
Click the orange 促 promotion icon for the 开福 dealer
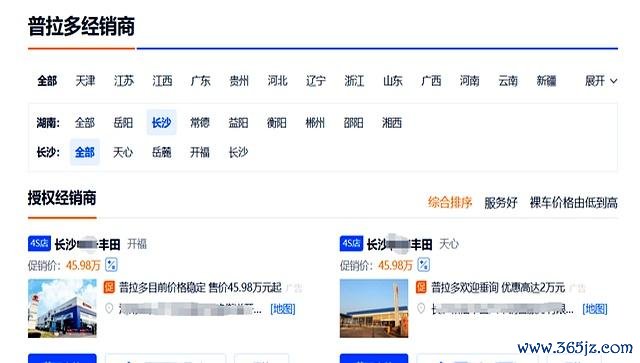tap(109, 287)
